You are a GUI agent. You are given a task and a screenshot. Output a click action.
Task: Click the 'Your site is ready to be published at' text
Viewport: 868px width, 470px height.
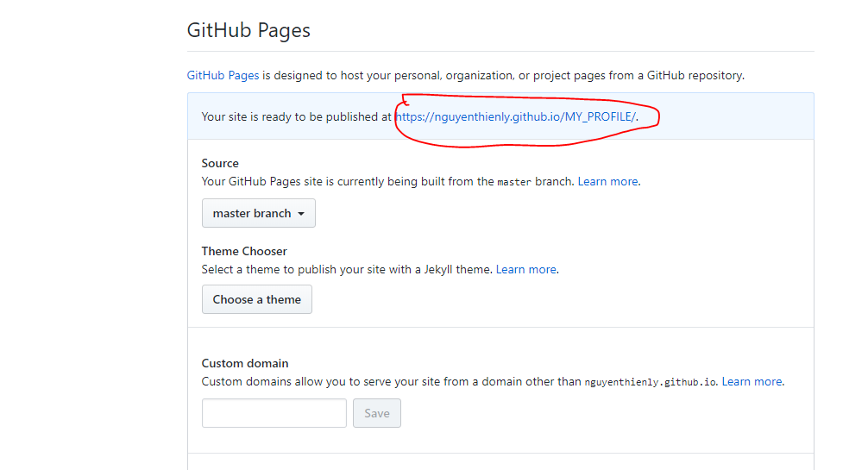296,116
